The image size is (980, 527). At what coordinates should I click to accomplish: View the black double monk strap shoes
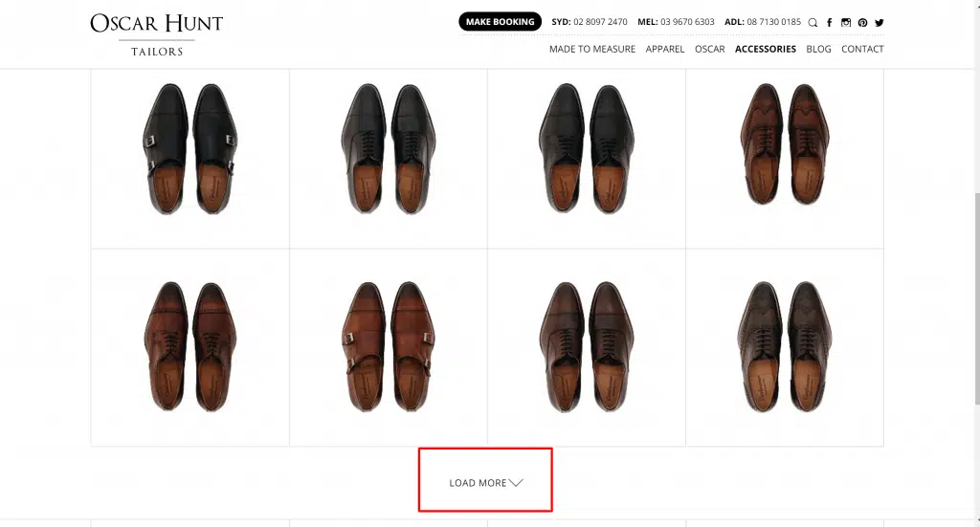(x=189, y=148)
